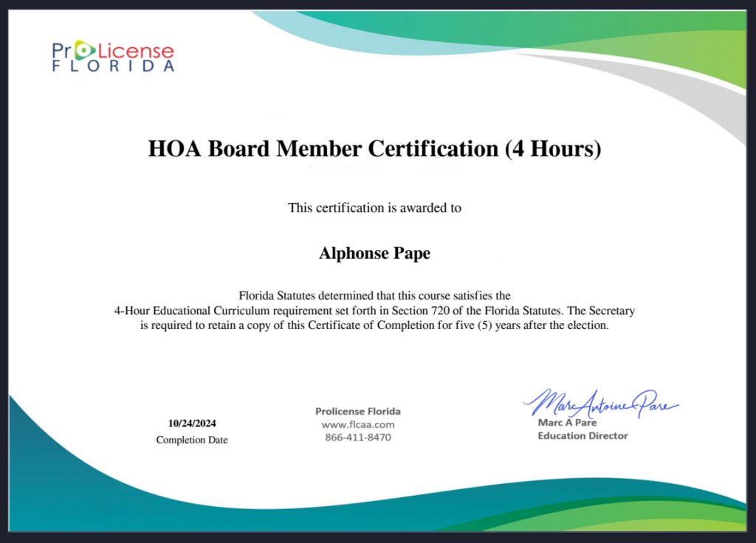Select the date 10/24/2024
Viewport: 756px width, 543px height.
pyautogui.click(x=192, y=423)
